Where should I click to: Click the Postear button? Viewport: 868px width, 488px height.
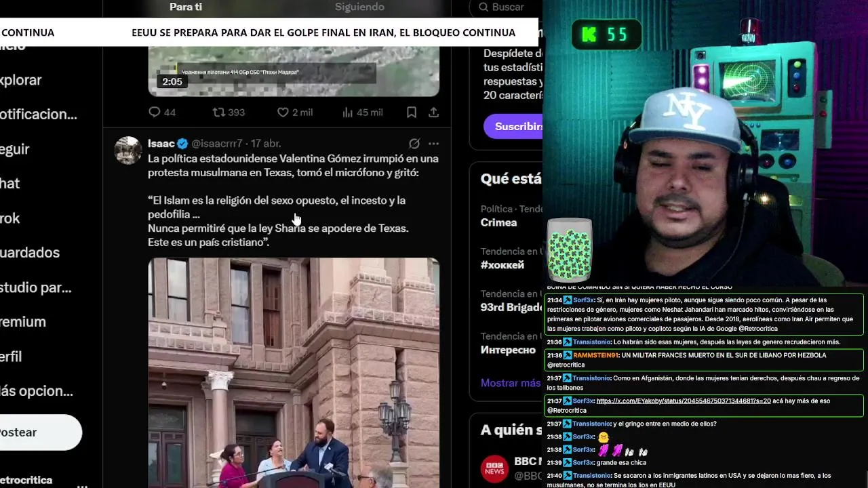[41, 432]
